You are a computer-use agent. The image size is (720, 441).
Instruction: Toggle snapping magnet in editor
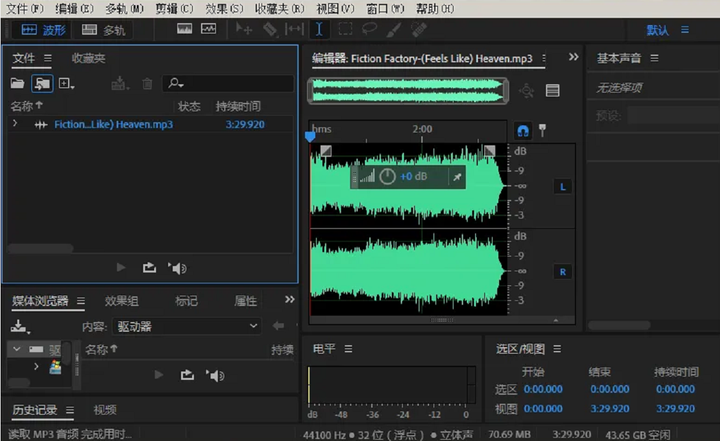522,130
